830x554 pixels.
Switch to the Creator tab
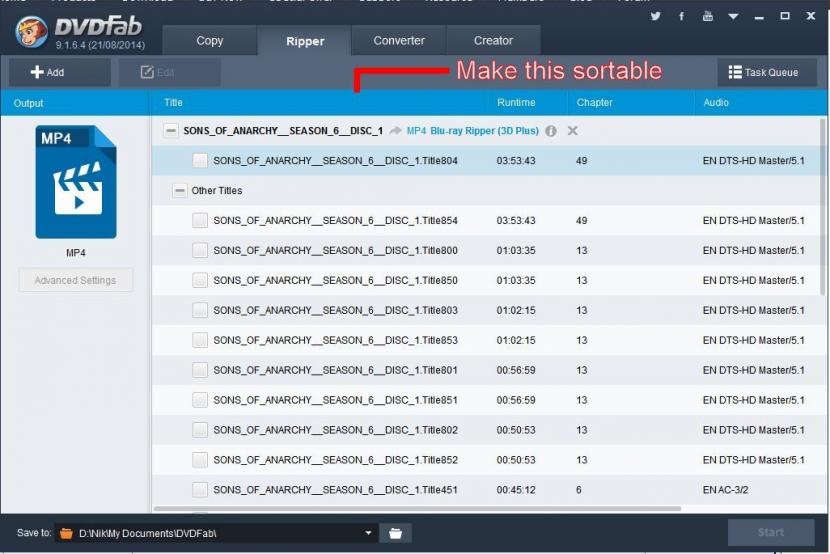493,40
